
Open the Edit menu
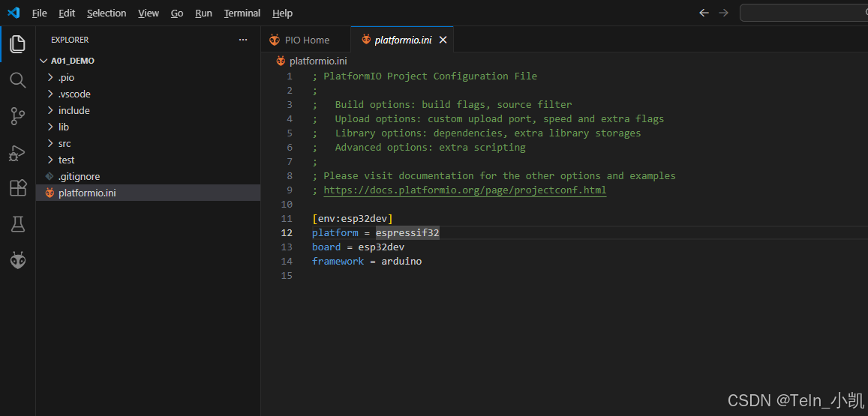(x=67, y=13)
